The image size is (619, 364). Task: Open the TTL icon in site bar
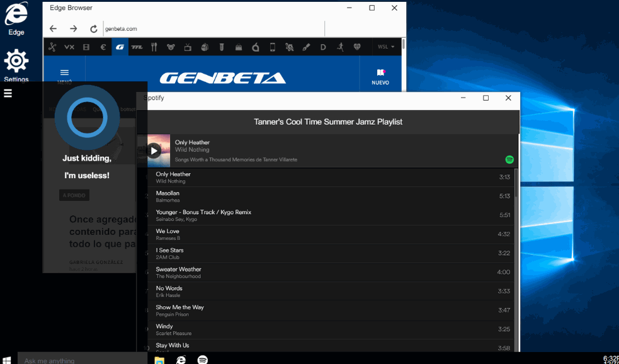click(137, 47)
